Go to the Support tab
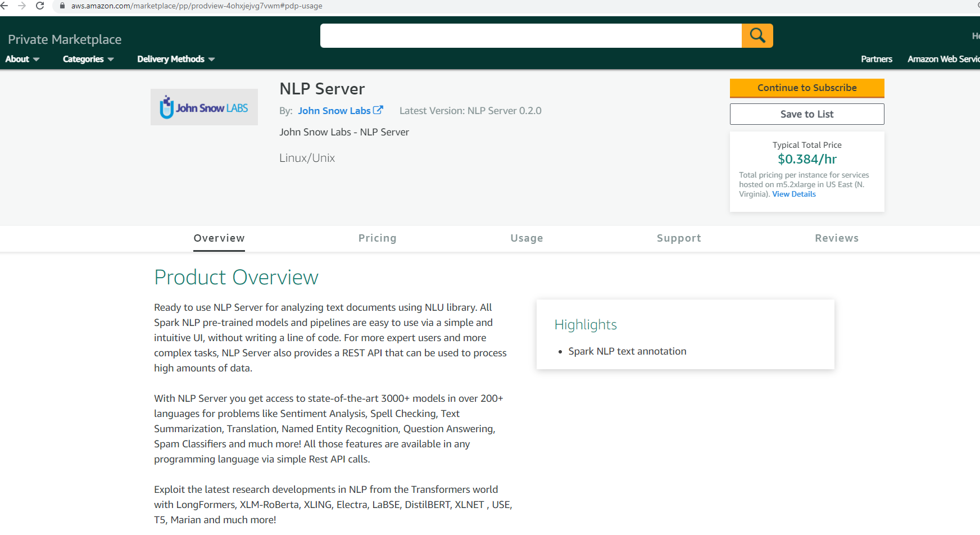This screenshot has height=535, width=980. [679, 238]
